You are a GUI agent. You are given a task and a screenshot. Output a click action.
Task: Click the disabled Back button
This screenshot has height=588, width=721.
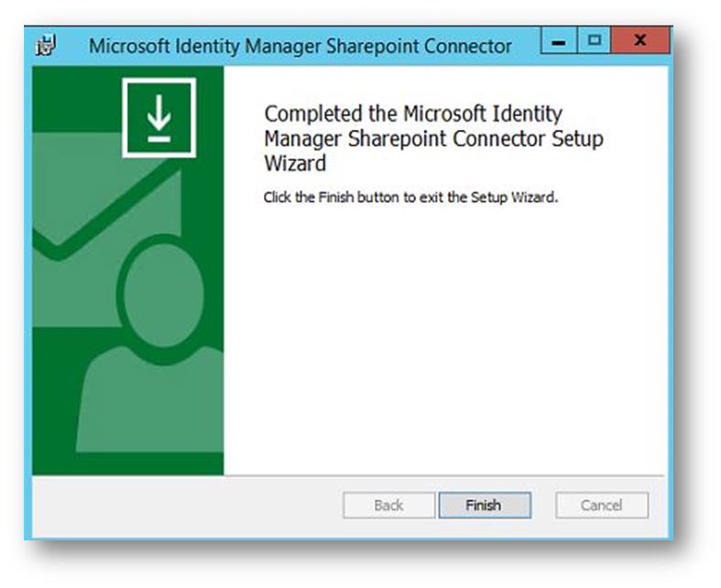[388, 505]
